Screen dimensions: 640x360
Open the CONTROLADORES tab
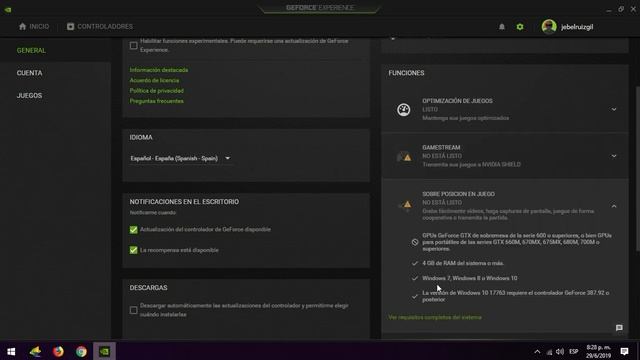point(100,27)
